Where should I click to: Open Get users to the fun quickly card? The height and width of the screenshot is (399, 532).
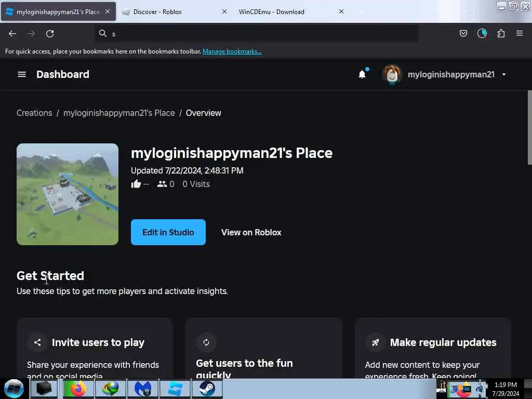click(263, 348)
